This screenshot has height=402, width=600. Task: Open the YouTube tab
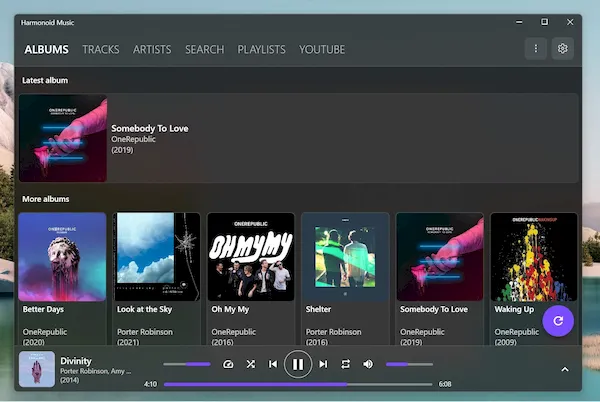tap(322, 49)
